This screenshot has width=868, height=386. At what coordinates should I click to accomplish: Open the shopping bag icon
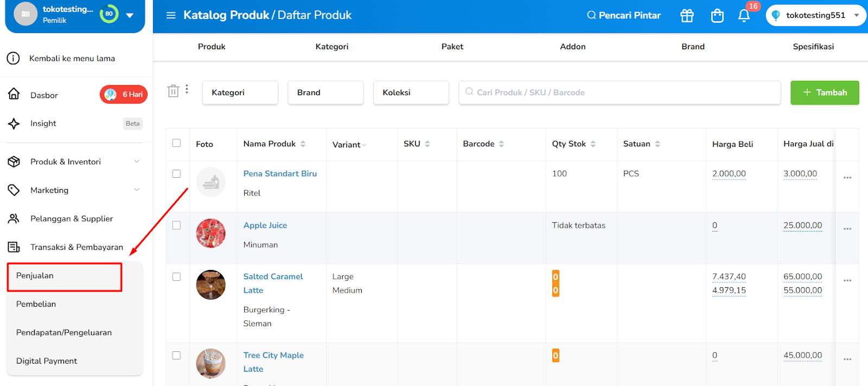click(x=717, y=16)
